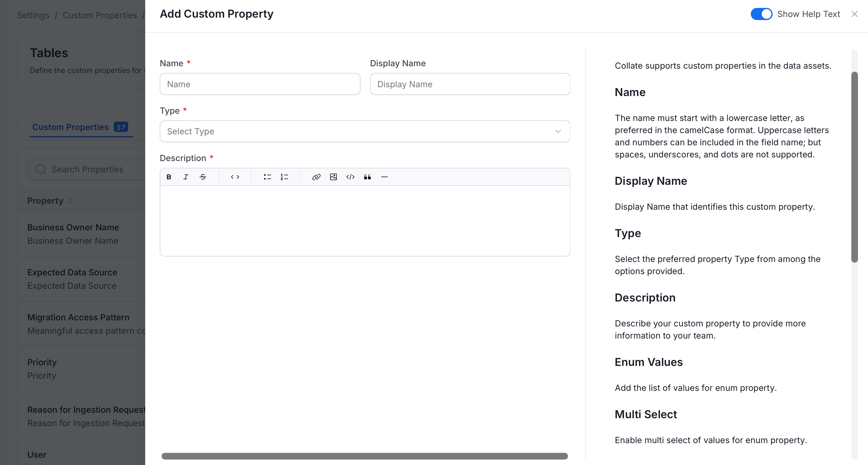Select the Migration Access Pattern property row
868x465 pixels.
pos(81,324)
